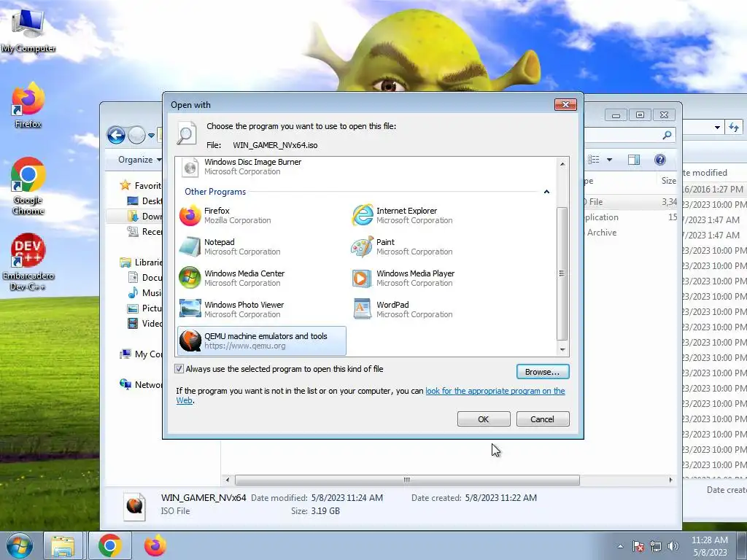Open Action Center flag tray icon
The image size is (747, 560).
pyautogui.click(x=638, y=546)
